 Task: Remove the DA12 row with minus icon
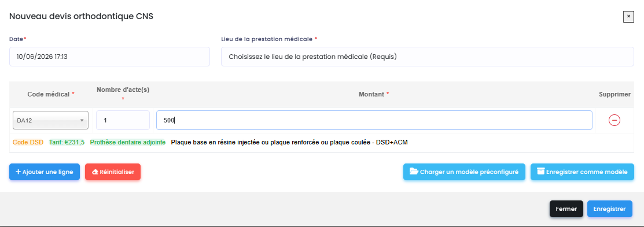614,120
